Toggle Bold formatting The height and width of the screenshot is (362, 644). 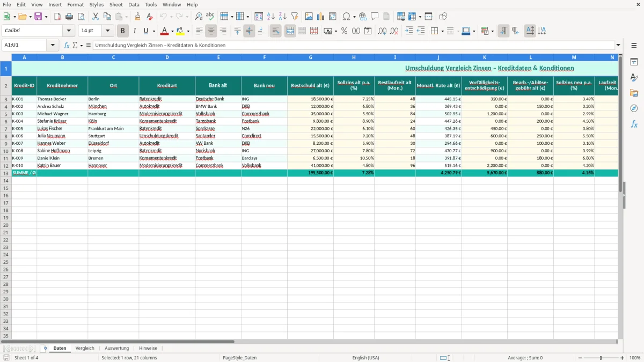click(x=123, y=31)
